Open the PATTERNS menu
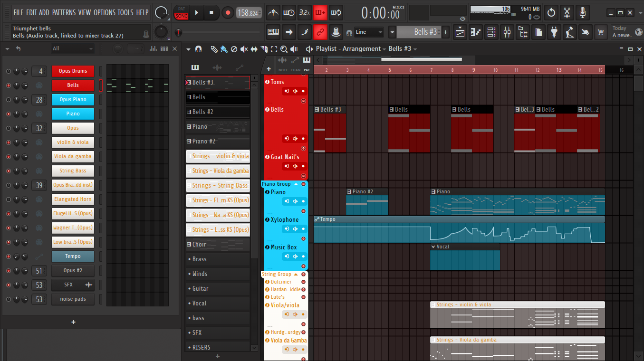This screenshot has width=644, height=361. 64,12
